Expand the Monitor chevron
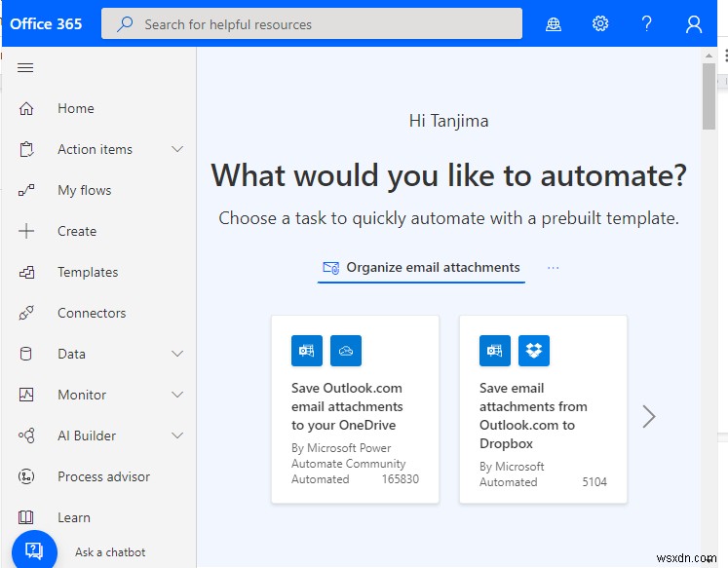Image resolution: width=728 pixels, height=568 pixels. click(x=177, y=395)
